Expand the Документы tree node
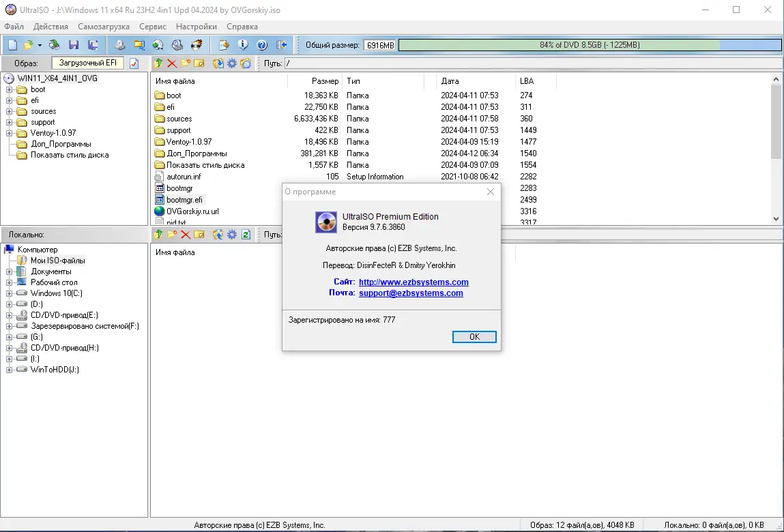Image resolution: width=784 pixels, height=532 pixels. point(9,272)
